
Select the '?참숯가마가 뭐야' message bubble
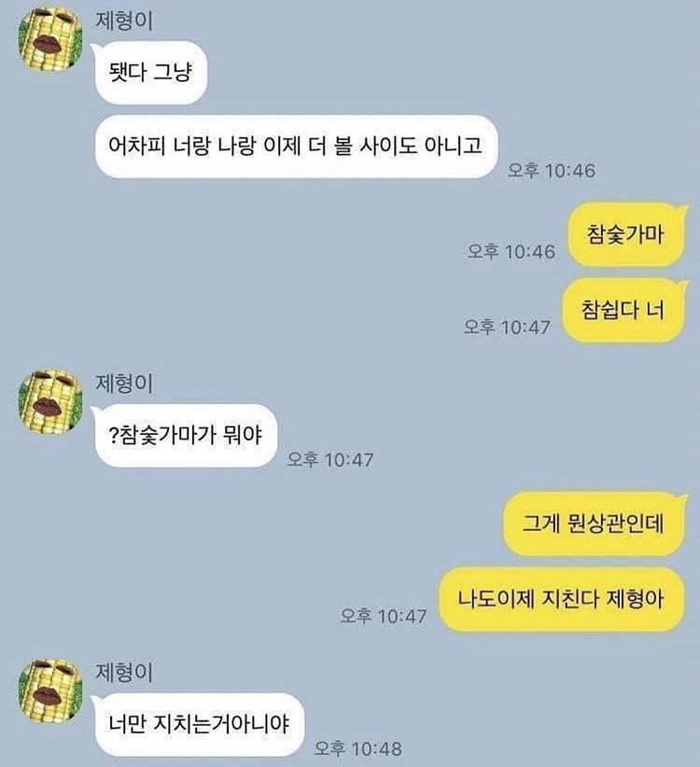tap(186, 435)
